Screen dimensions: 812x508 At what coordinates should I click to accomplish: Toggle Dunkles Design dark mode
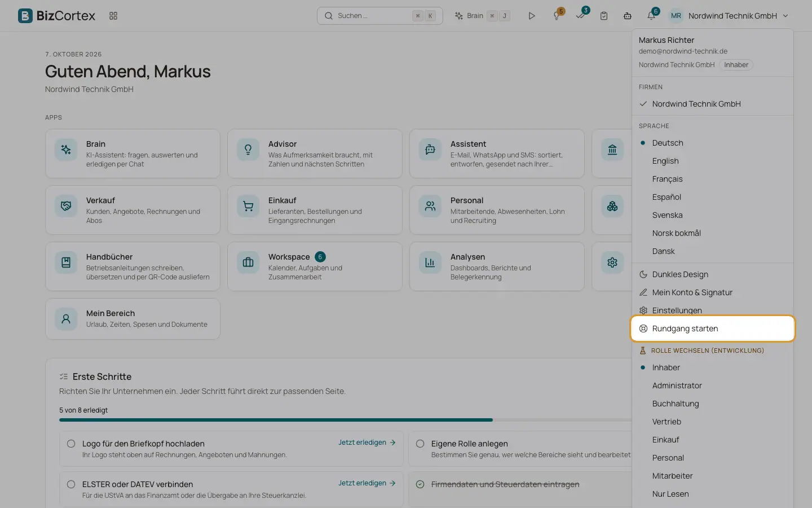[713, 274]
